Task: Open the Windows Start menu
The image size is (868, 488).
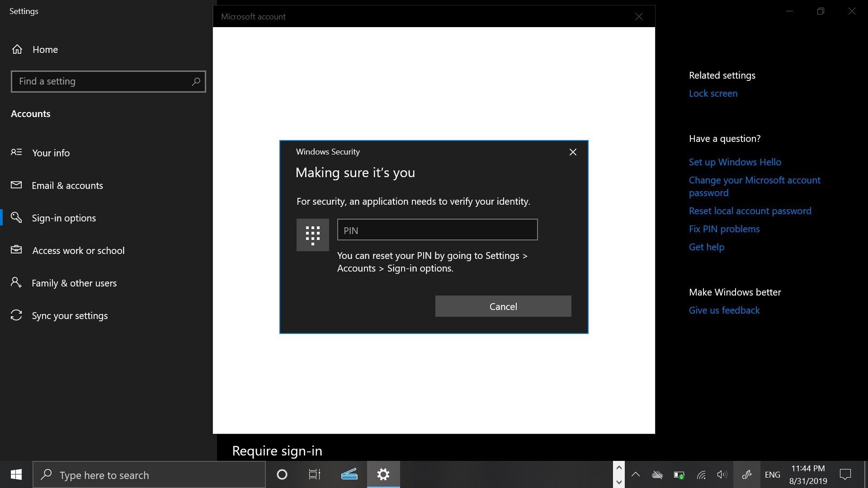Action: tap(16, 474)
